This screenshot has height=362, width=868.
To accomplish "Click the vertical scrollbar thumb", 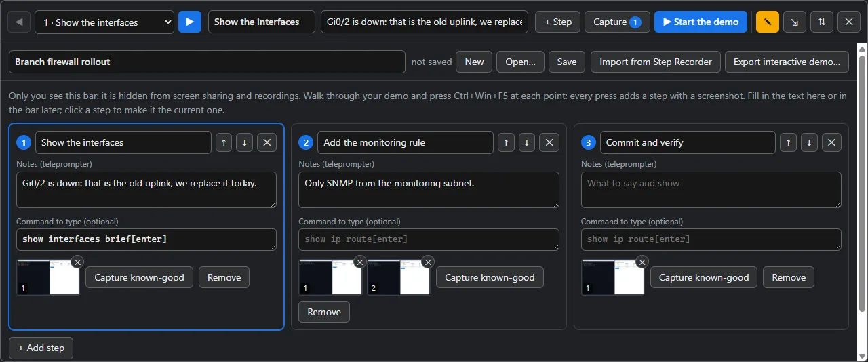I will (x=863, y=183).
